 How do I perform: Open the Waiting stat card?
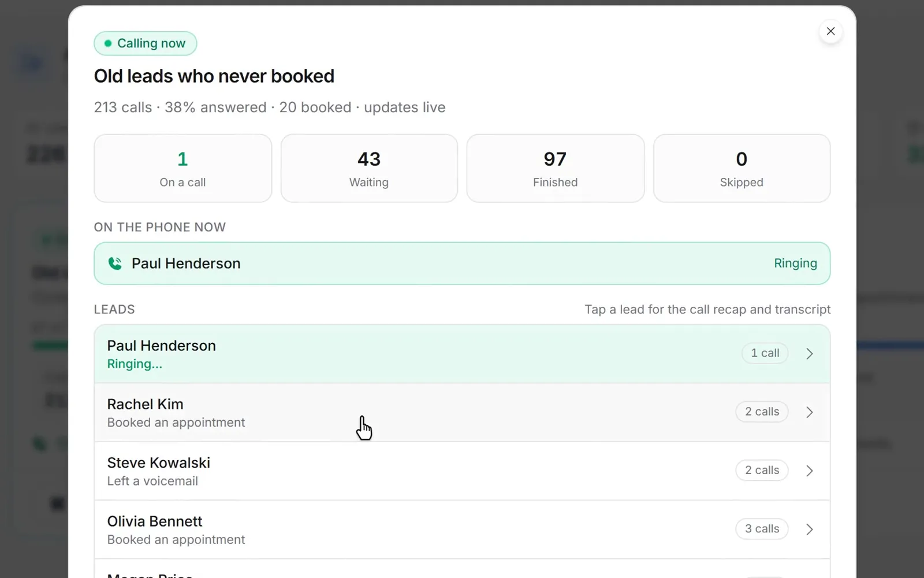coord(369,168)
